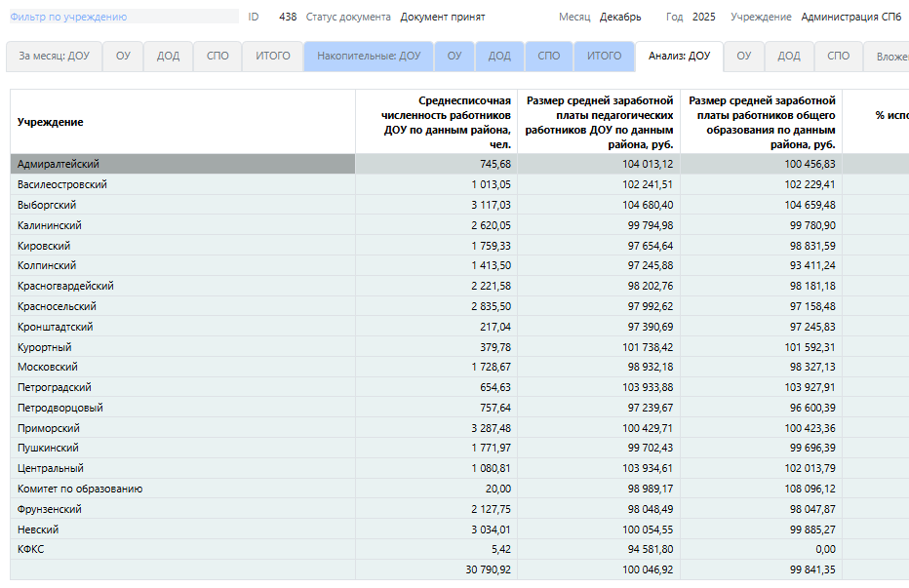
Task: Click the status value 'Документ принят'
Action: tap(442, 17)
